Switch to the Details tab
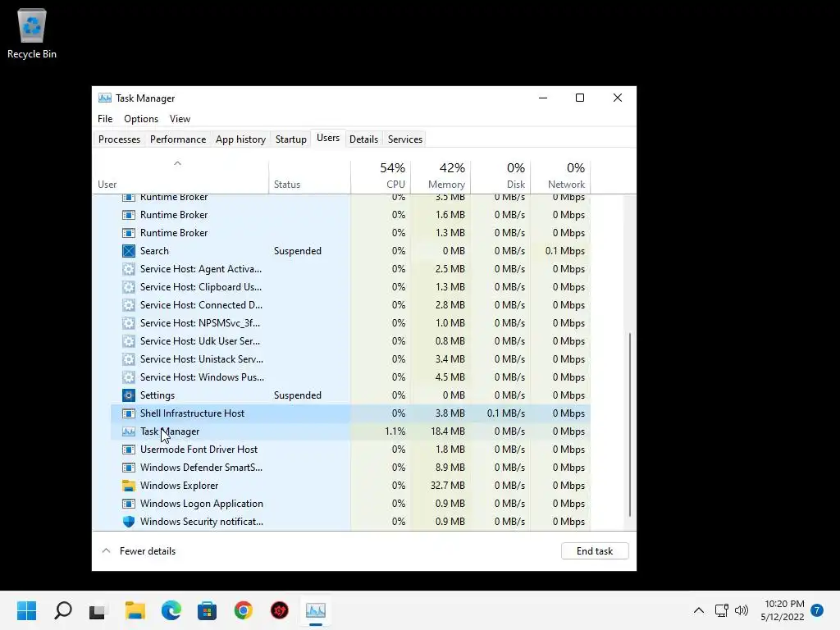Image resolution: width=840 pixels, height=630 pixels. tap(363, 139)
